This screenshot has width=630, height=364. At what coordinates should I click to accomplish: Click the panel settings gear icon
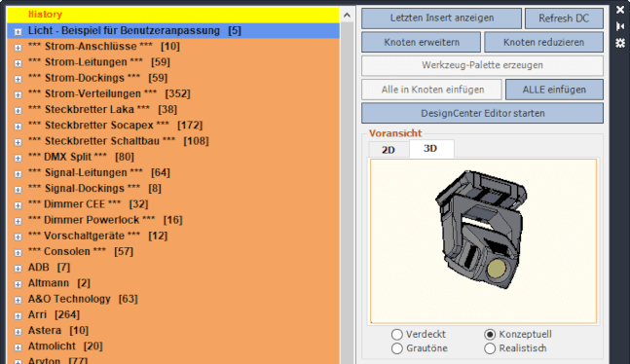point(620,43)
